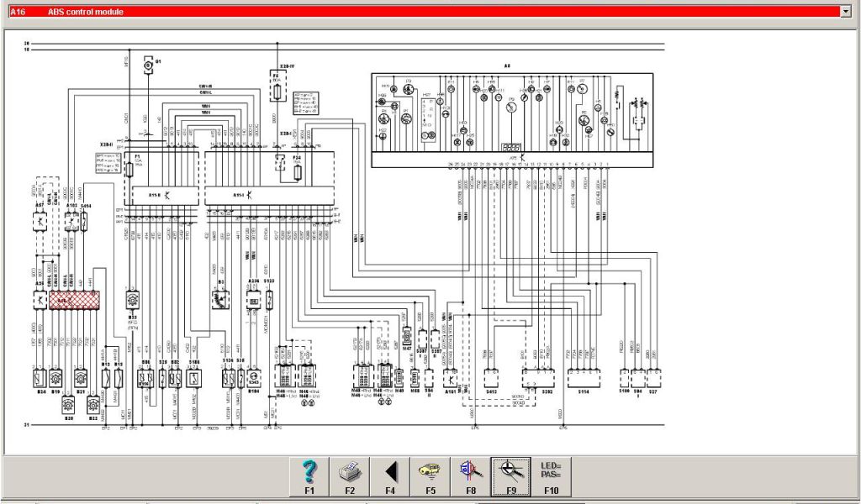
Task: Click the F6 fuse symbol
Action: [x=275, y=87]
